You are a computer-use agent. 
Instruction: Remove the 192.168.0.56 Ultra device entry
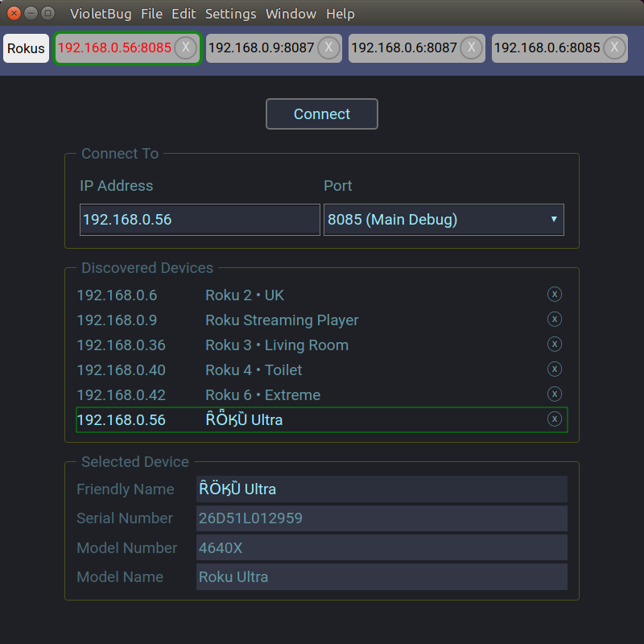(555, 419)
